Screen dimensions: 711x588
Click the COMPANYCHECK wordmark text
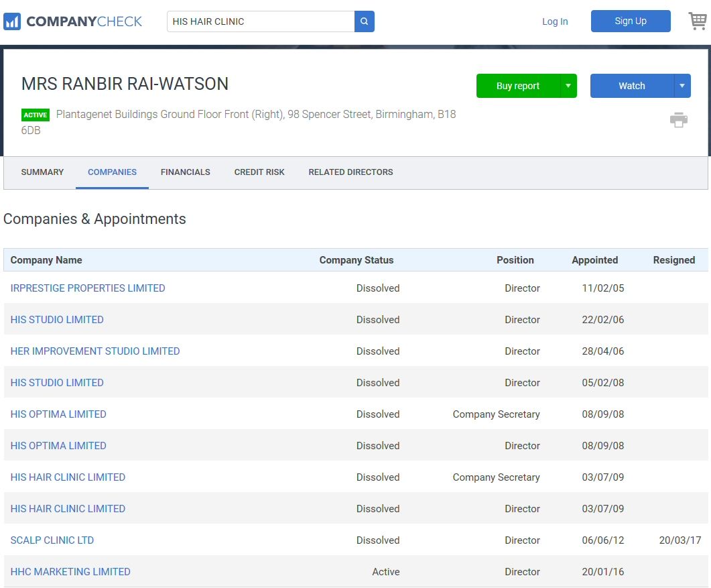(x=84, y=21)
